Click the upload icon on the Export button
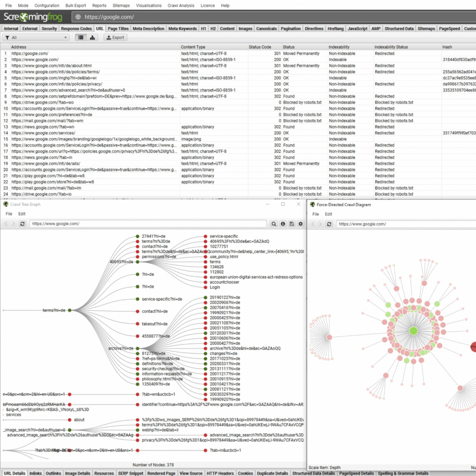 coord(109,38)
